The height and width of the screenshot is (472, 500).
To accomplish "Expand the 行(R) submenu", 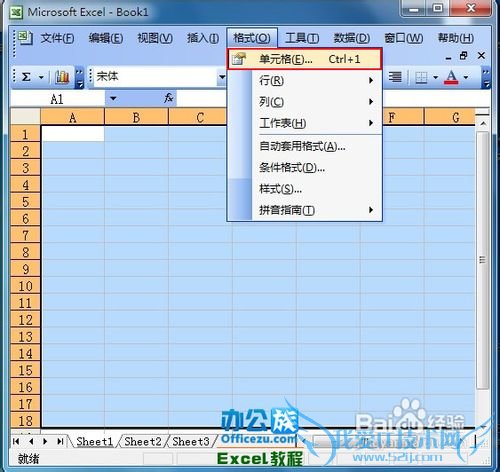I will (304, 80).
